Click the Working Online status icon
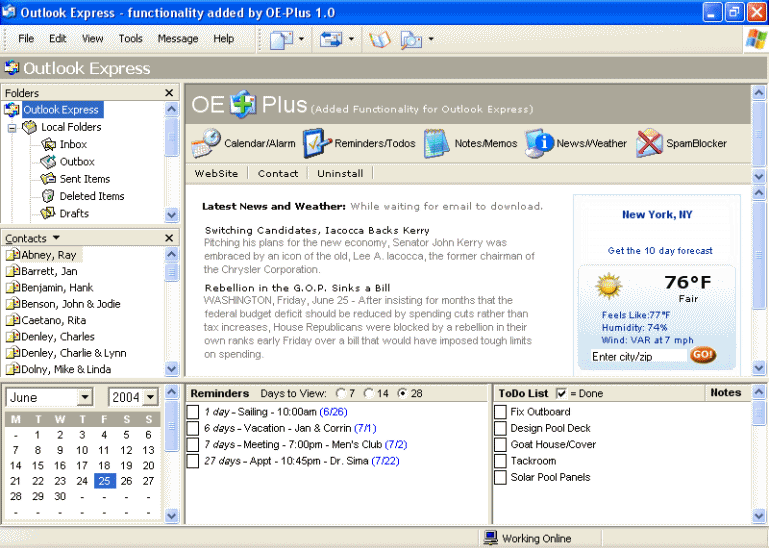The height and width of the screenshot is (548, 769). 490,538
